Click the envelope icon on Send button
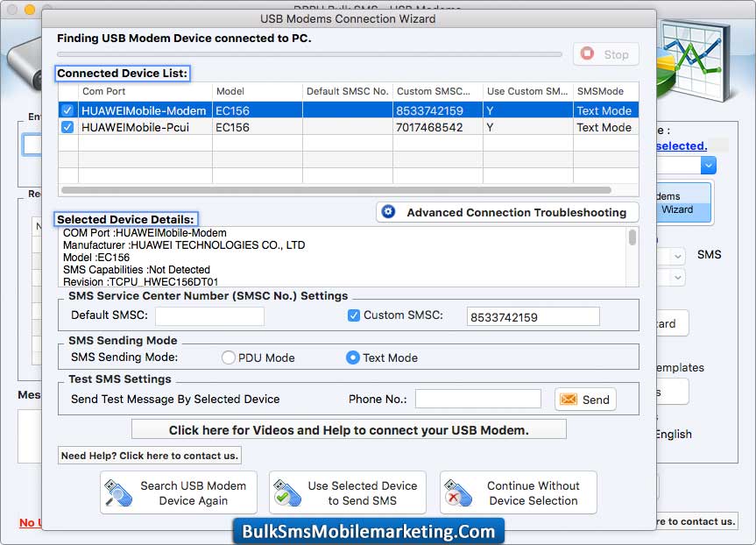 [x=569, y=400]
